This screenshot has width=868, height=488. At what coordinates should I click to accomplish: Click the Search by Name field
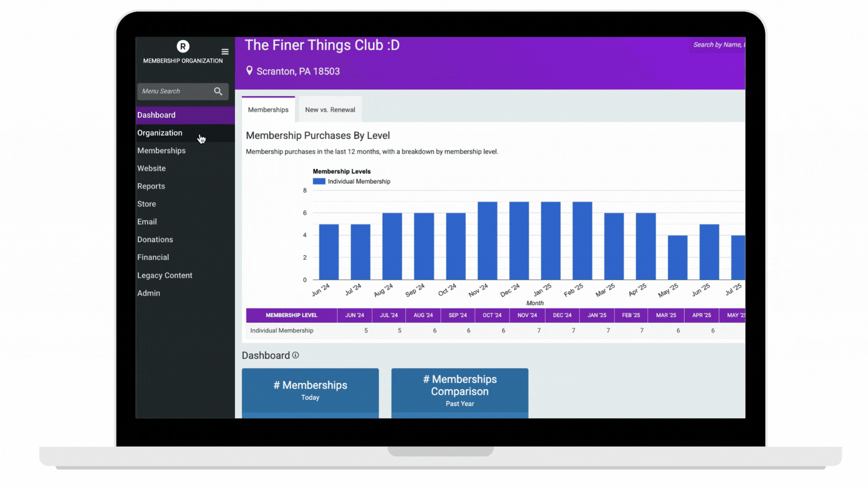tap(718, 45)
